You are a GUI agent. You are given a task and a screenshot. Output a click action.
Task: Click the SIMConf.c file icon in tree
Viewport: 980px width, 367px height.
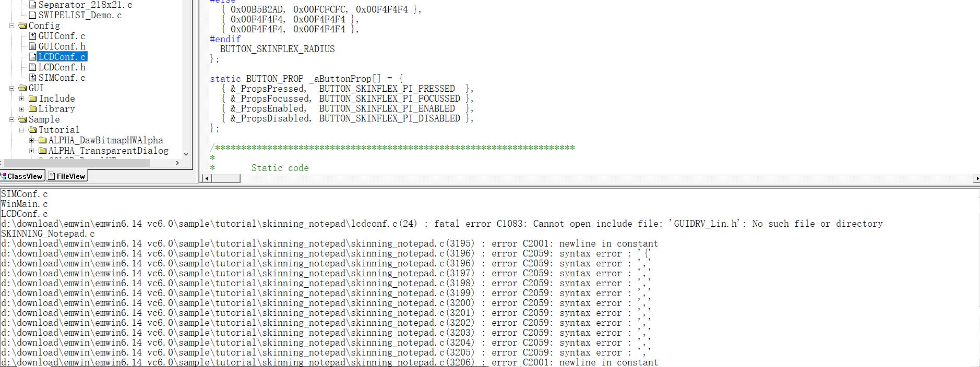pos(33,78)
